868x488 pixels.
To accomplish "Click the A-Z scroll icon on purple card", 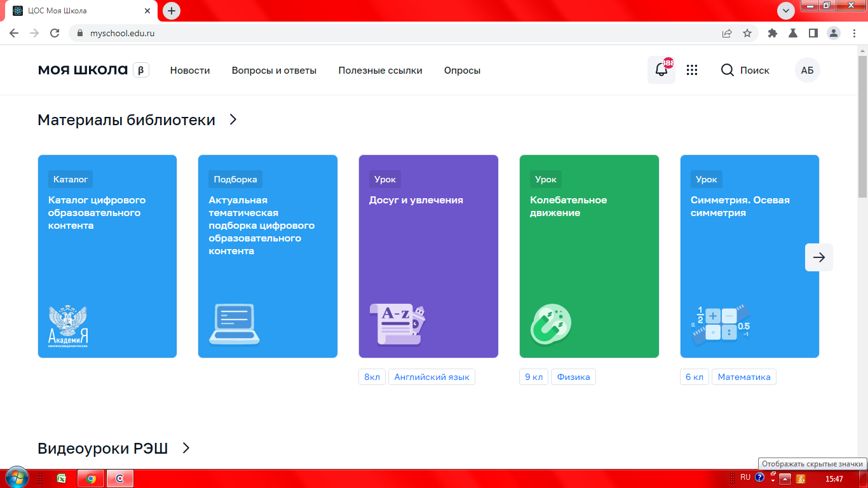I will 397,324.
